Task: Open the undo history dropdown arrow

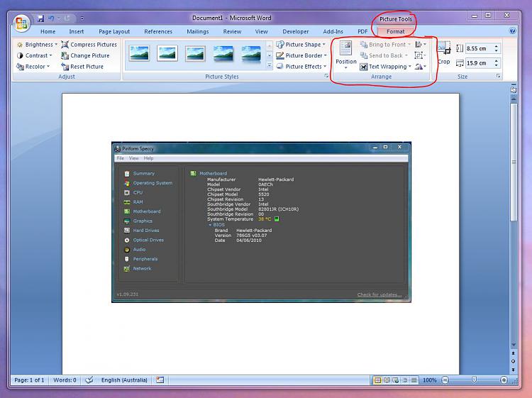Action: [58, 18]
